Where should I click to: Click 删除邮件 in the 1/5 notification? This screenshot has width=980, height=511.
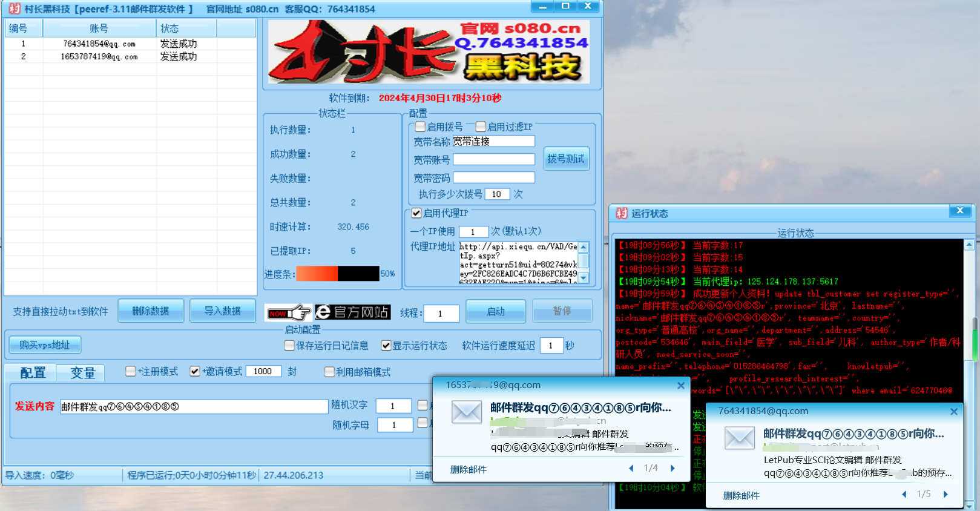click(x=742, y=495)
